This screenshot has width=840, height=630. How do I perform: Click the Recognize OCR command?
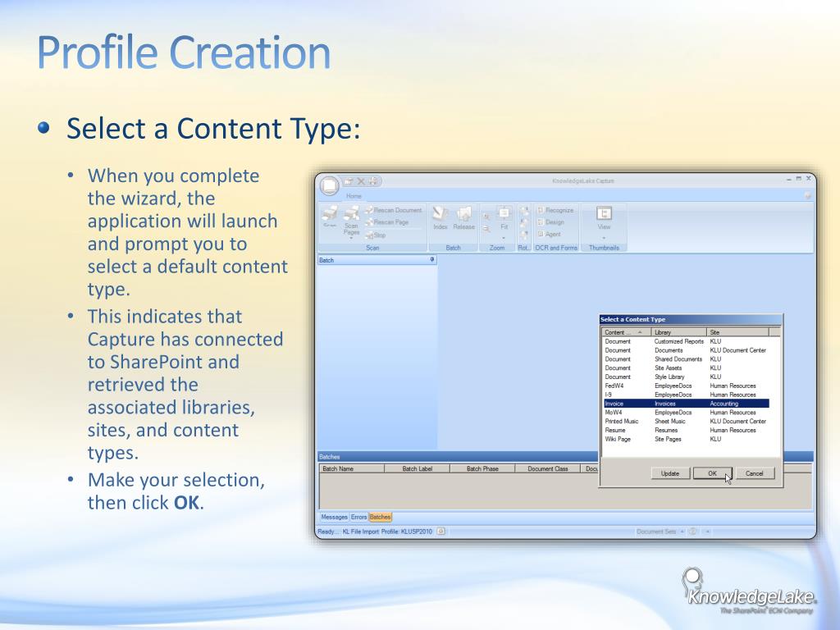[555, 210]
